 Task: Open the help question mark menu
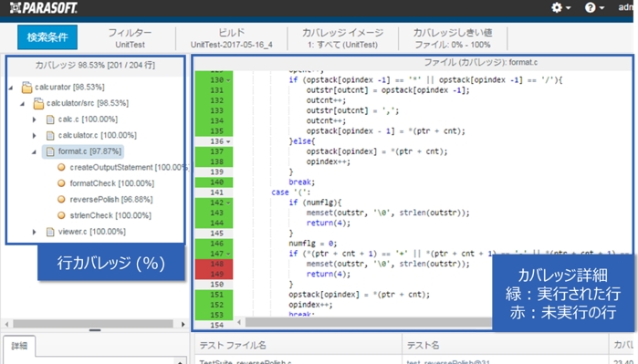(x=594, y=7)
